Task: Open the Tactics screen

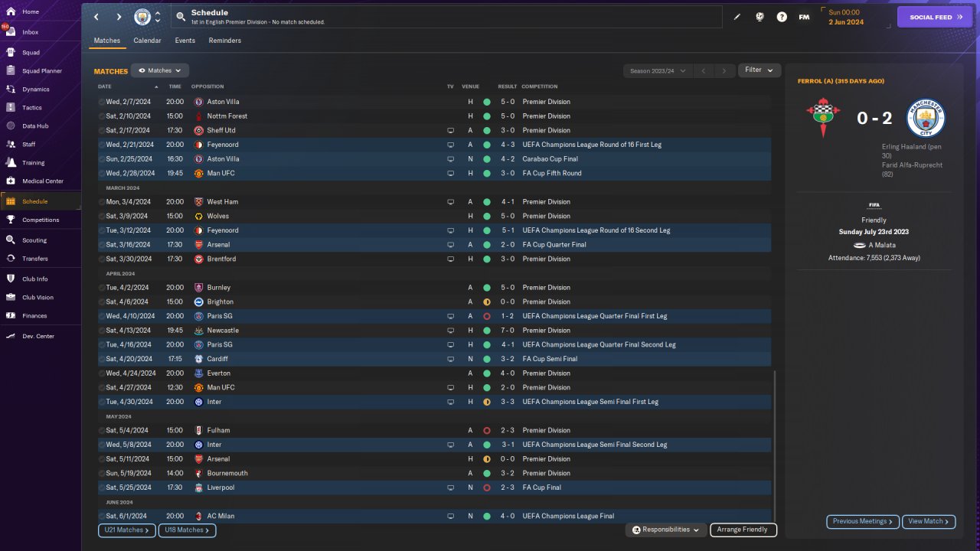Action: pos(32,108)
